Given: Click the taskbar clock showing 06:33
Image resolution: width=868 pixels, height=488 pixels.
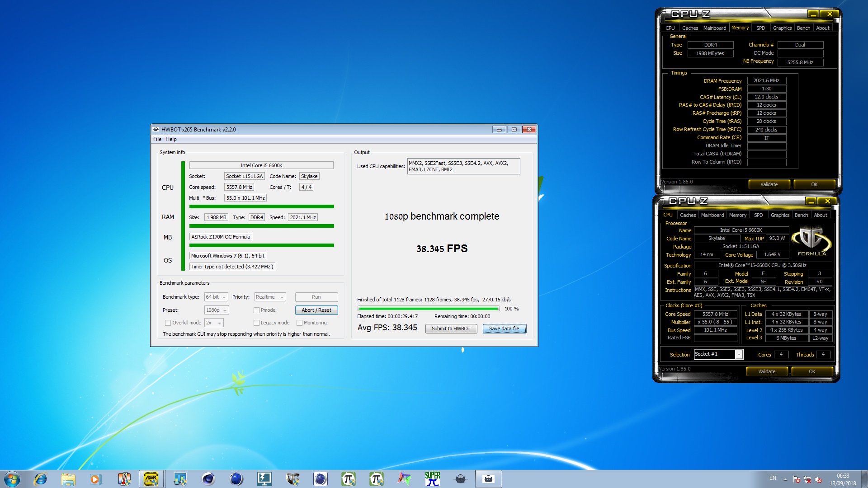Looking at the screenshot, I should pos(843,479).
